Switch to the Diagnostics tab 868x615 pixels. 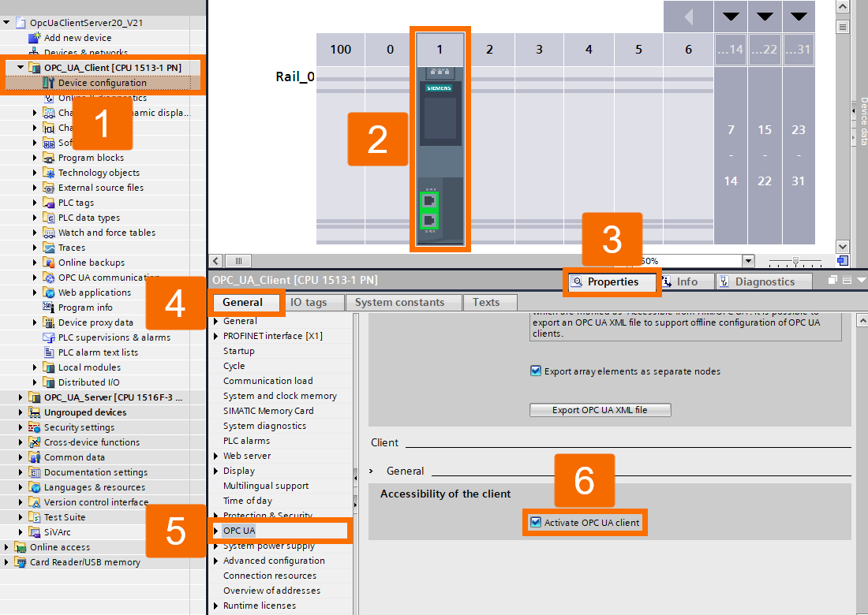point(764,281)
